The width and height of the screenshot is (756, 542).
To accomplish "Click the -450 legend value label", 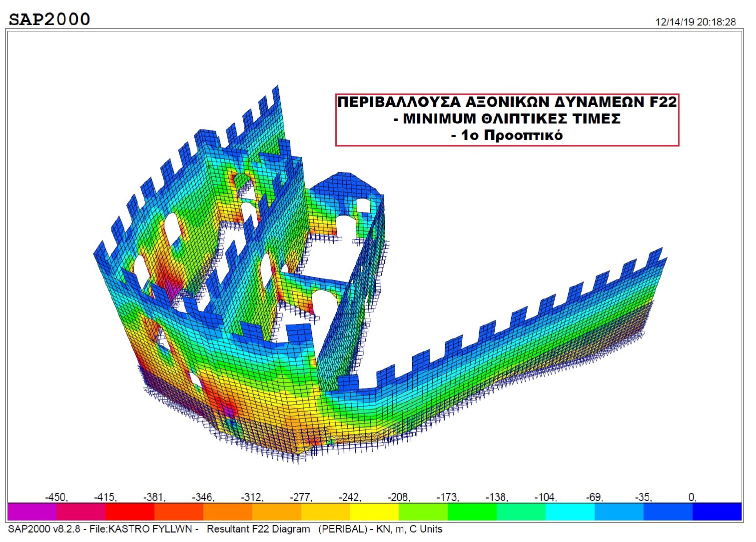I will pyautogui.click(x=56, y=497).
